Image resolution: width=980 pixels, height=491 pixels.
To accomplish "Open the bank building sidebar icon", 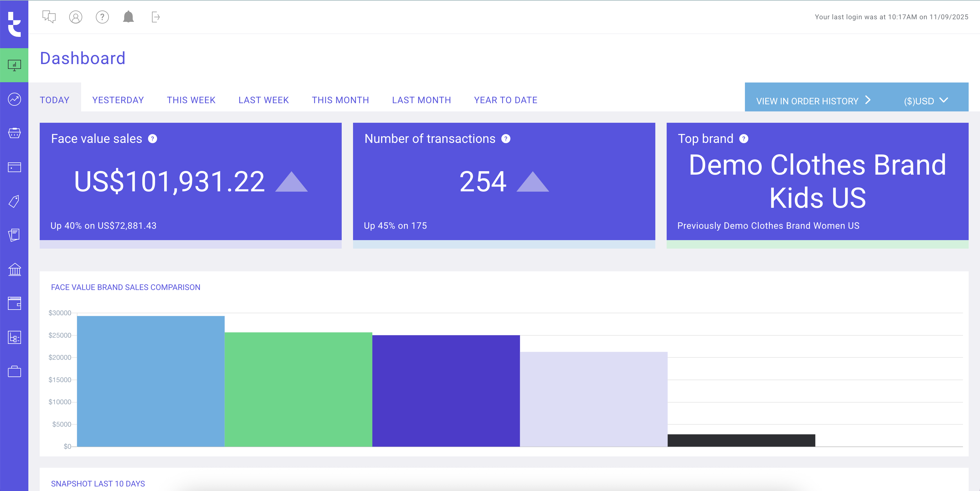I will point(14,269).
